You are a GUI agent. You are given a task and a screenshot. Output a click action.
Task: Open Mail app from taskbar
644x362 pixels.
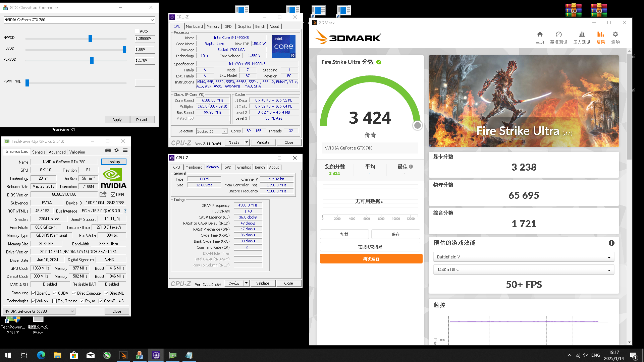(90, 355)
